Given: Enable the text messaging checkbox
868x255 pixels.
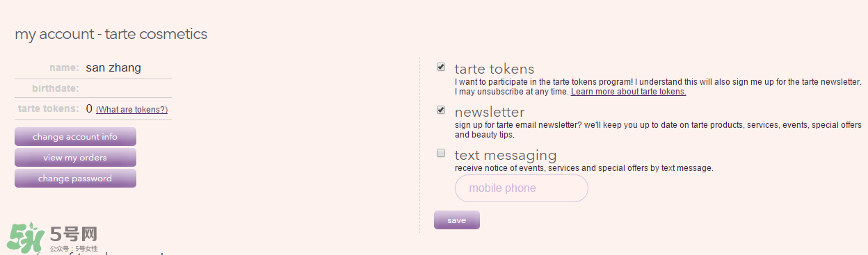Looking at the screenshot, I should 441,153.
